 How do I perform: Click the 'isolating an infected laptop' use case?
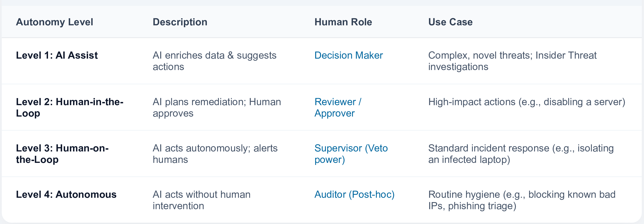click(x=521, y=154)
